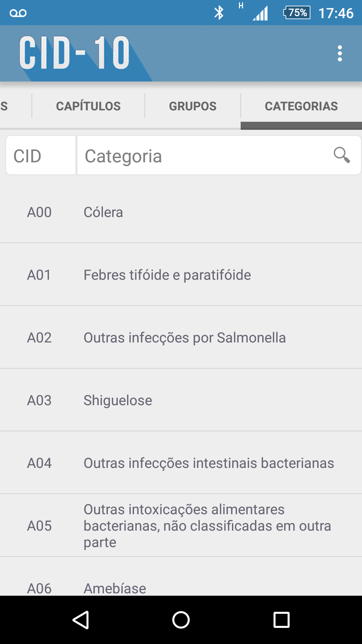Open category A00 Cólera
Screen dimensions: 362x644
[x=181, y=212]
